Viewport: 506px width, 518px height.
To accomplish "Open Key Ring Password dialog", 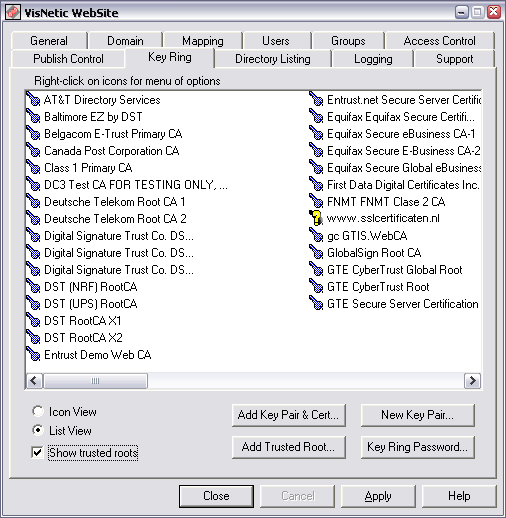I will 417,447.
